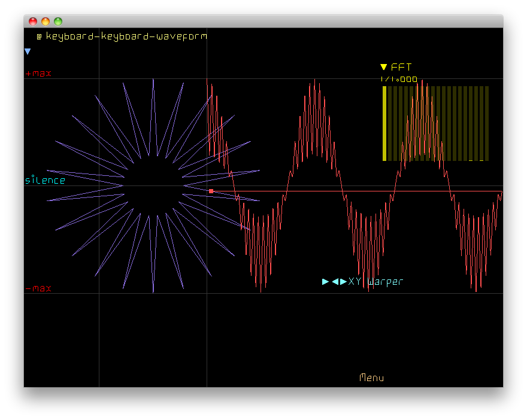This screenshot has width=527, height=420.
Task: Click the bright first FFT harmonic bar
Action: pyautogui.click(x=384, y=123)
